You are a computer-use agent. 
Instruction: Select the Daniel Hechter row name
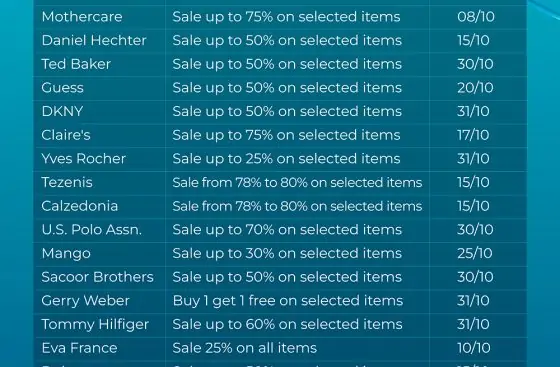pyautogui.click(x=94, y=40)
